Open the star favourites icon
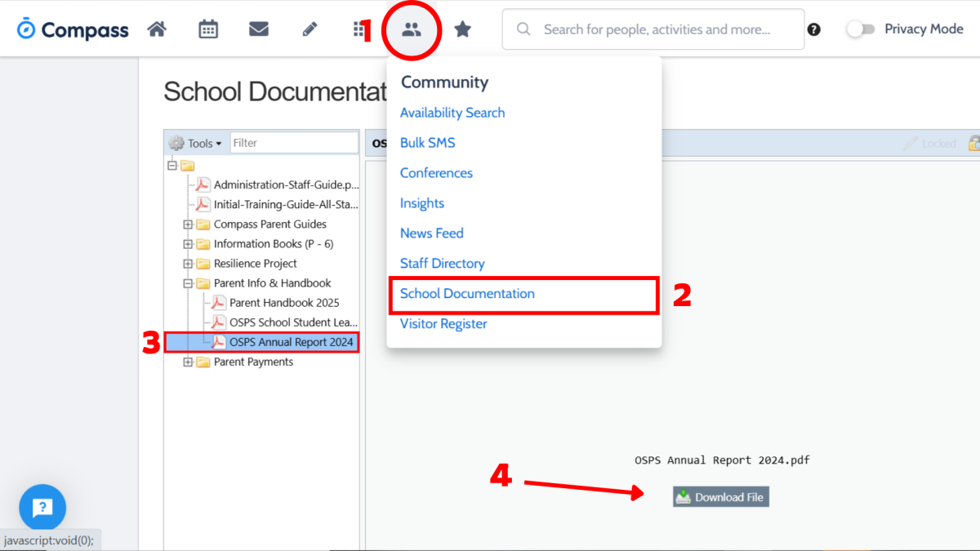 pyautogui.click(x=462, y=29)
